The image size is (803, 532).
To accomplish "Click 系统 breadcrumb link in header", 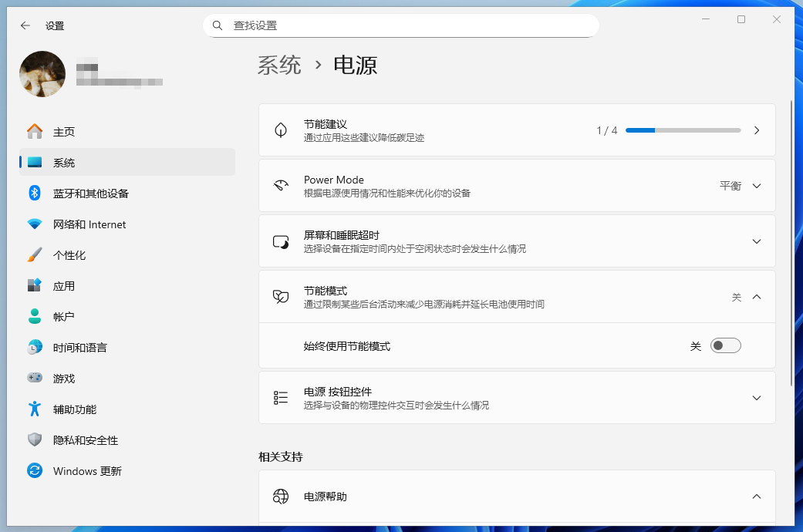I will [279, 66].
